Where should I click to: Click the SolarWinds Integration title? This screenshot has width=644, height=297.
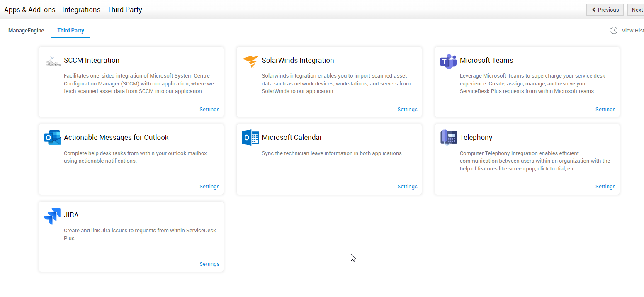pyautogui.click(x=298, y=60)
